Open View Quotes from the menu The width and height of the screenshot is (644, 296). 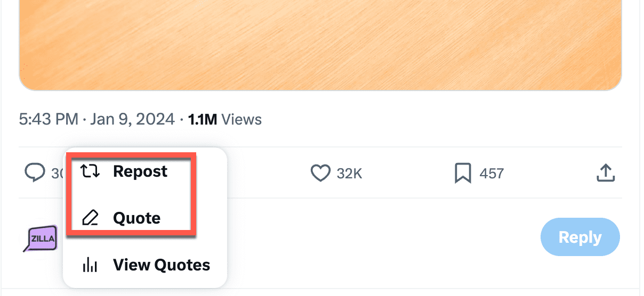(x=161, y=265)
